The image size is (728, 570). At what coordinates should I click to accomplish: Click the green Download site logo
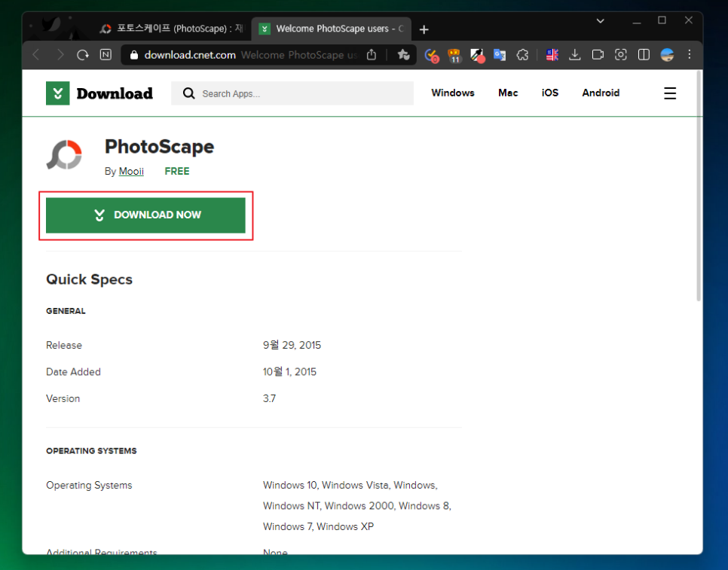pos(57,93)
